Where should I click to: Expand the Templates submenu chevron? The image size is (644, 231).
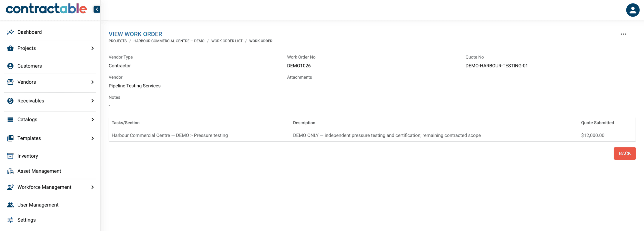(x=93, y=138)
